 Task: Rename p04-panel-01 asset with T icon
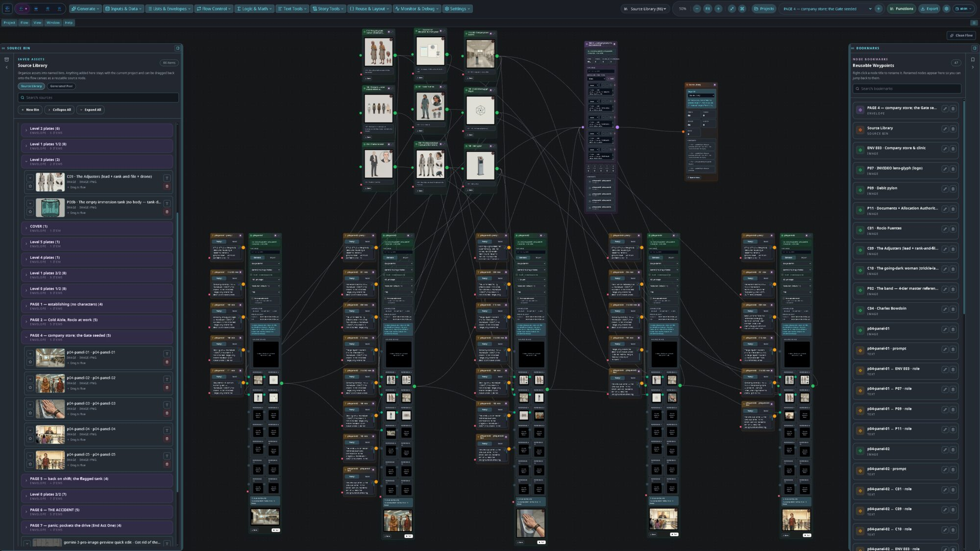[x=167, y=354]
